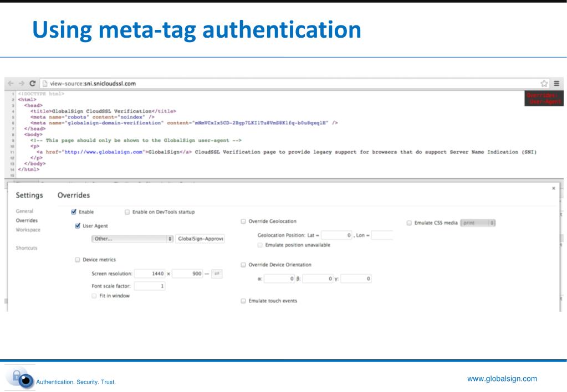Click the red Overrides User-Agent badge

pyautogui.click(x=544, y=98)
